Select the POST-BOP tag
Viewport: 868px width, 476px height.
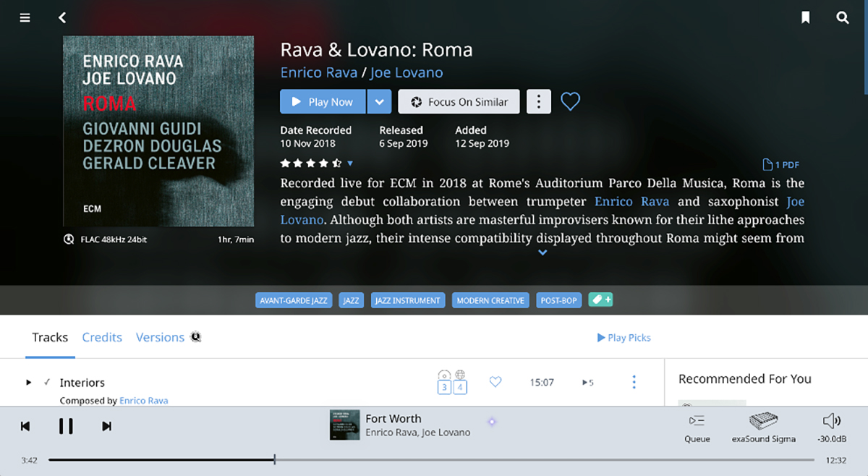(x=559, y=300)
